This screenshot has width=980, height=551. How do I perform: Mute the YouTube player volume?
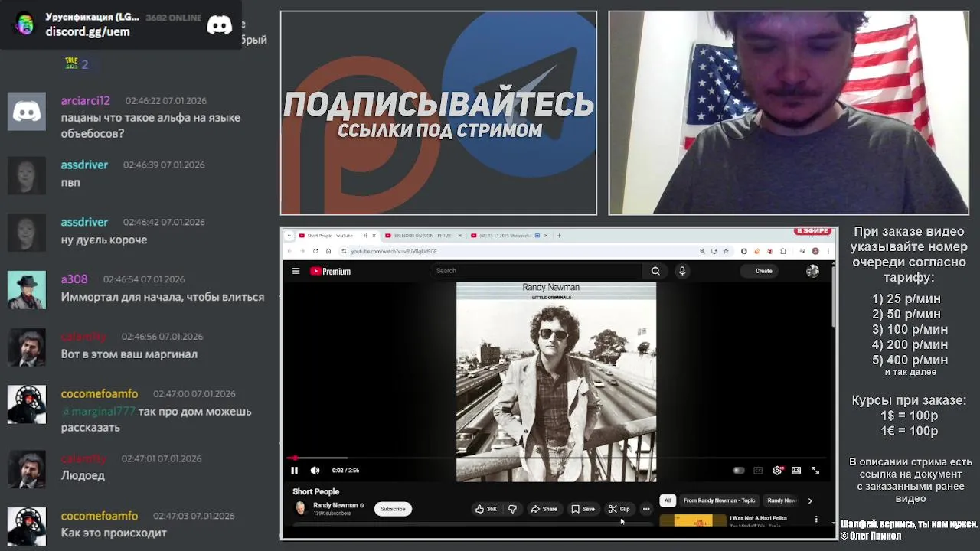315,471
